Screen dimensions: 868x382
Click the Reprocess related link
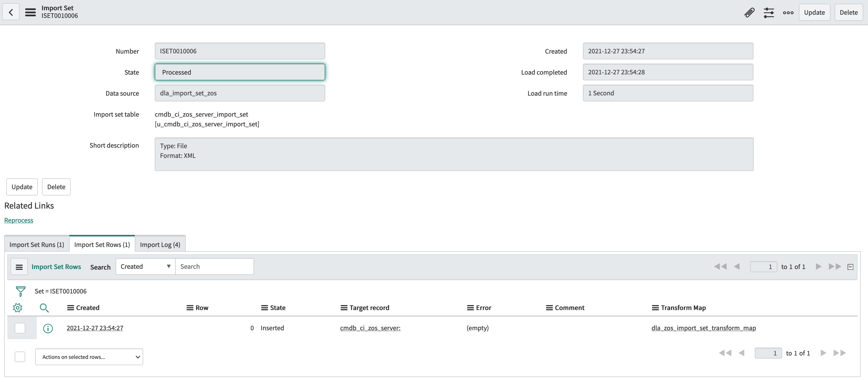tap(19, 220)
